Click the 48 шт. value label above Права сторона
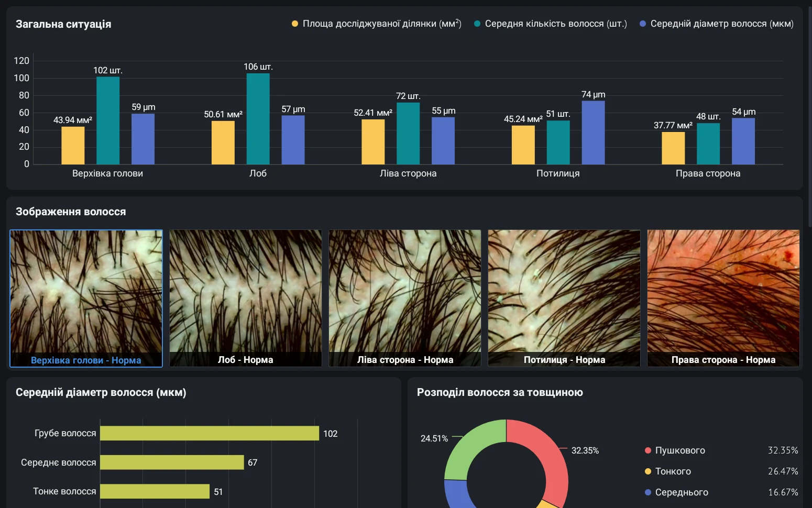This screenshot has height=508, width=812. [x=708, y=116]
